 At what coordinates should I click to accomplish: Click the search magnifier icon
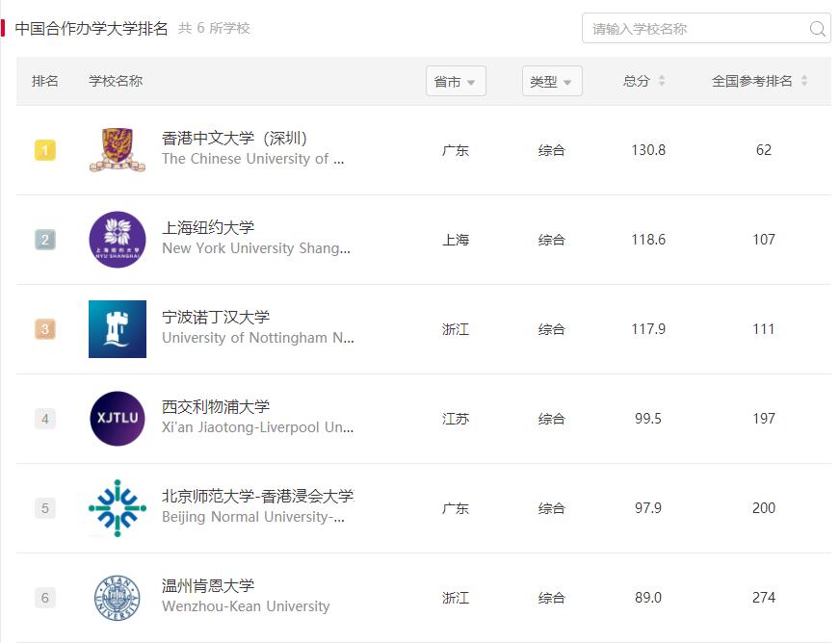818,28
